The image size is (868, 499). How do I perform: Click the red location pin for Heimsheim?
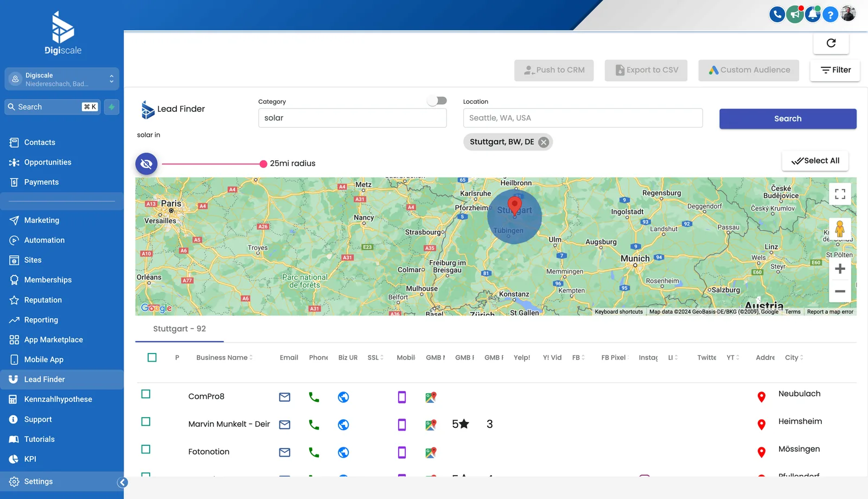click(762, 425)
